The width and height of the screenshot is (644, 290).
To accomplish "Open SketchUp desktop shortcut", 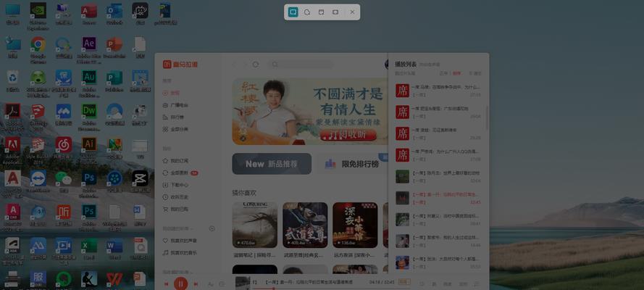I will [x=38, y=116].
